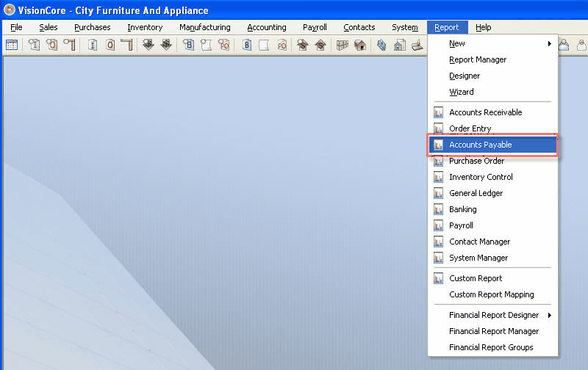Click the red barn building toolbar icon
The width and height of the screenshot is (588, 370).
coord(360,45)
